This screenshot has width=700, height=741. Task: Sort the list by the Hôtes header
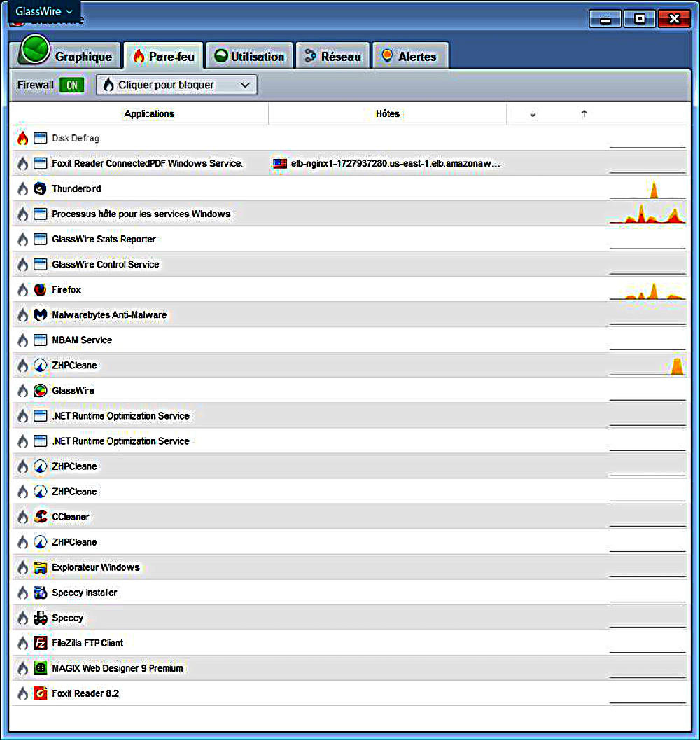(x=388, y=114)
